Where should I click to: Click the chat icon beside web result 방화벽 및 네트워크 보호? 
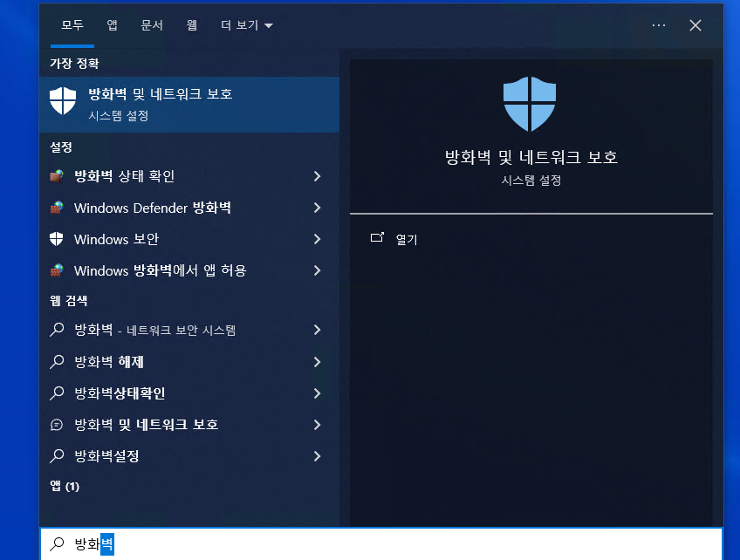tap(57, 425)
